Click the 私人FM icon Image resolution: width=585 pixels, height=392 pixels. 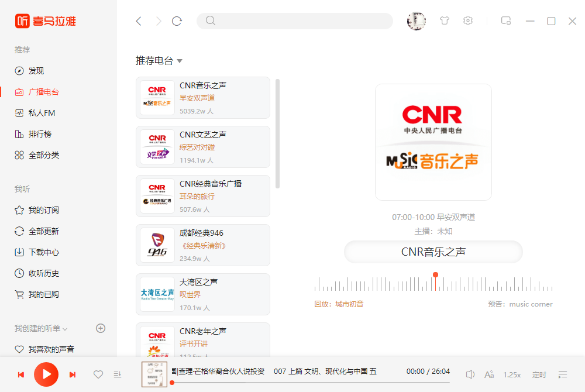click(x=19, y=113)
